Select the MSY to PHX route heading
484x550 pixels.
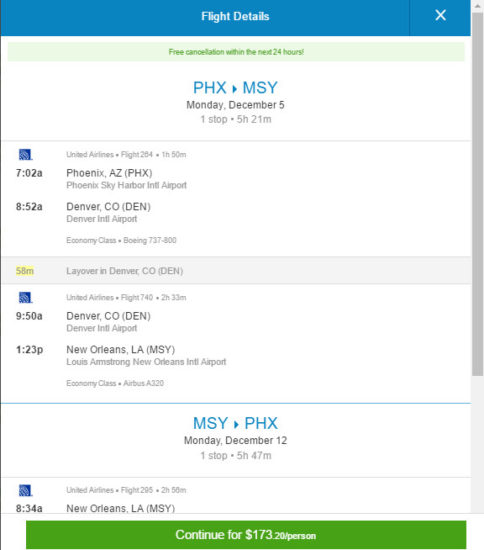235,423
